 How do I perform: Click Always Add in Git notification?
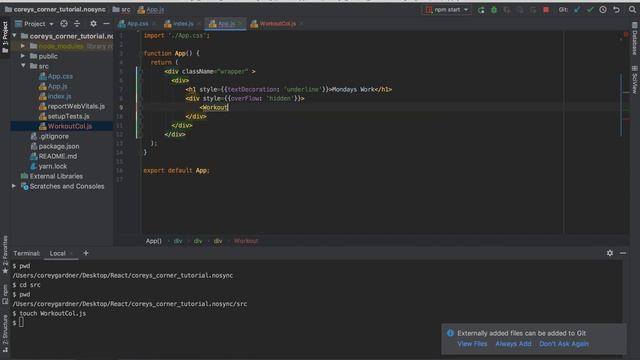pyautogui.click(x=513, y=344)
